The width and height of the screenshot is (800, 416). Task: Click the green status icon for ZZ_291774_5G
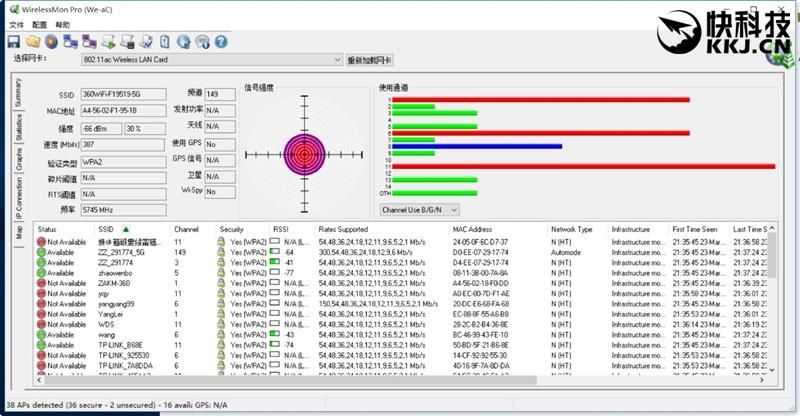pos(41,252)
